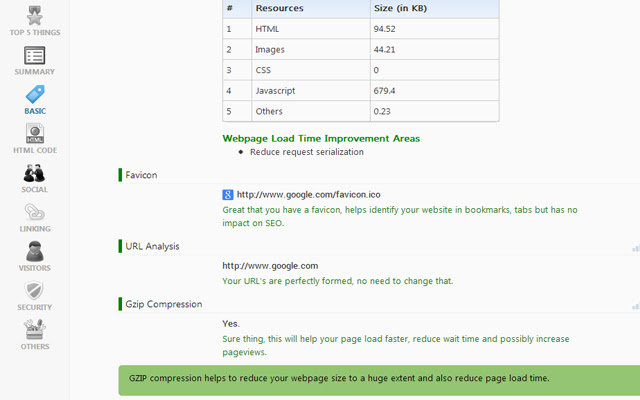Click the Images resource cell
The image size is (640, 400).
[x=311, y=49]
